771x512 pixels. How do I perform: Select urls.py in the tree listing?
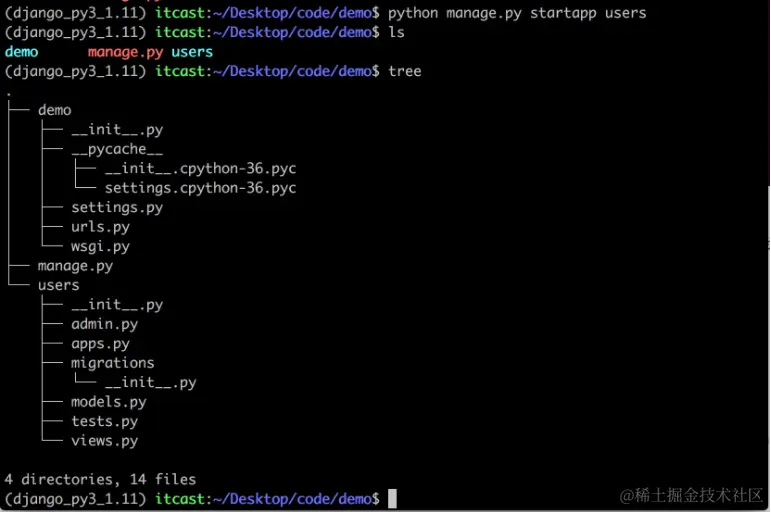click(x=100, y=227)
